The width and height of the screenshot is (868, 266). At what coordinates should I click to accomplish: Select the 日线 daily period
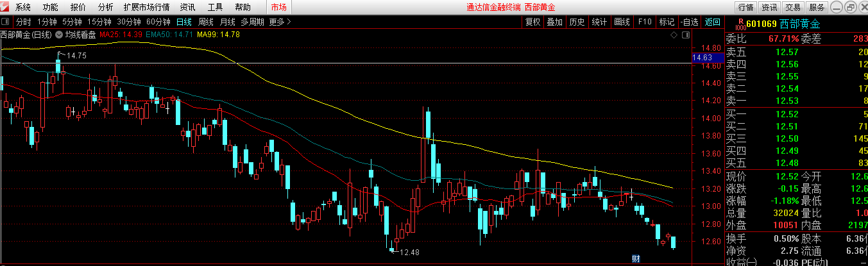pos(184,21)
